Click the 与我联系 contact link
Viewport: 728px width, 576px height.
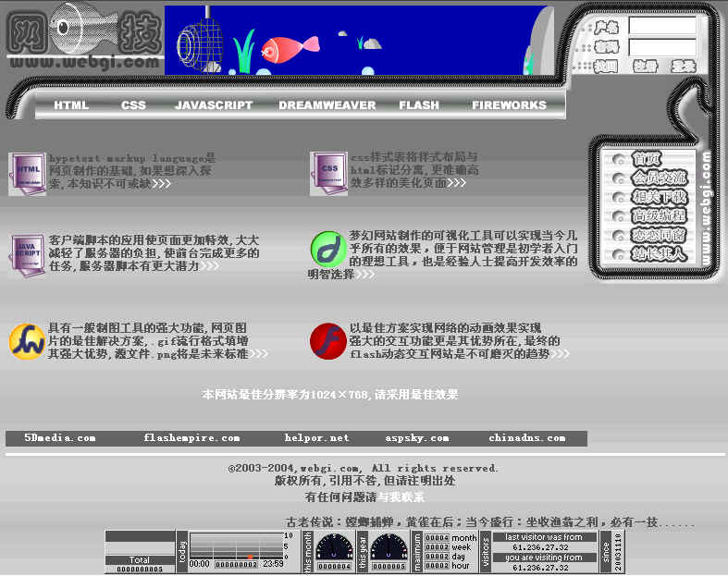tap(401, 497)
